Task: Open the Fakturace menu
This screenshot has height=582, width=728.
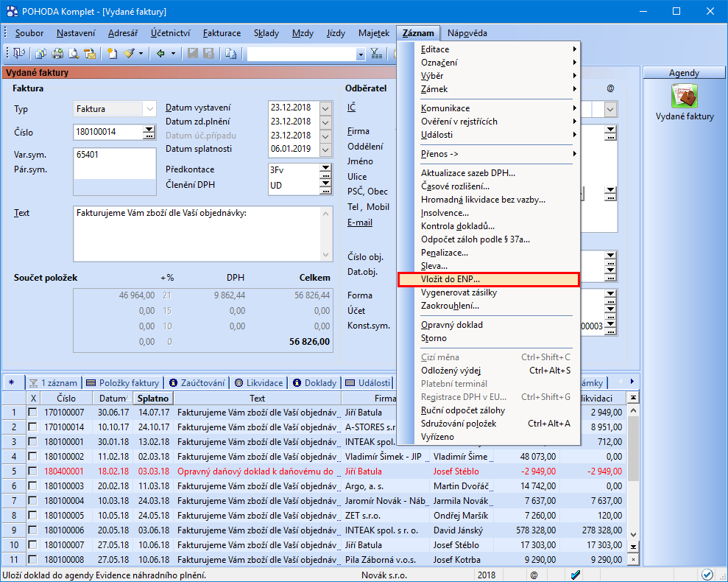Action: 222,33
